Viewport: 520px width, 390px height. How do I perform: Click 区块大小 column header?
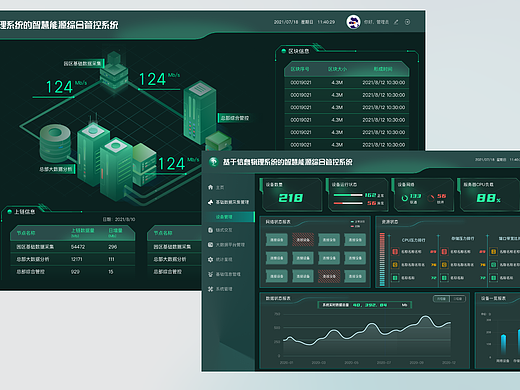pos(337,69)
